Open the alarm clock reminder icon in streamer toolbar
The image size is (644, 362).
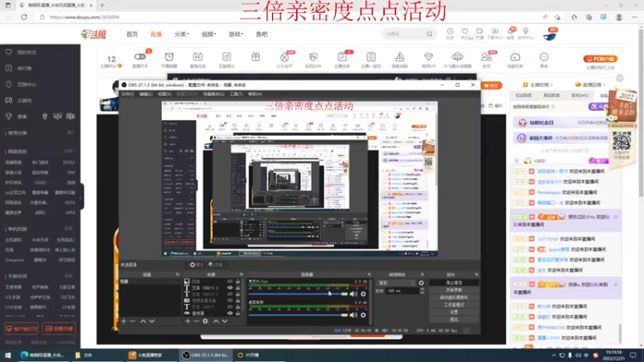tap(169, 56)
